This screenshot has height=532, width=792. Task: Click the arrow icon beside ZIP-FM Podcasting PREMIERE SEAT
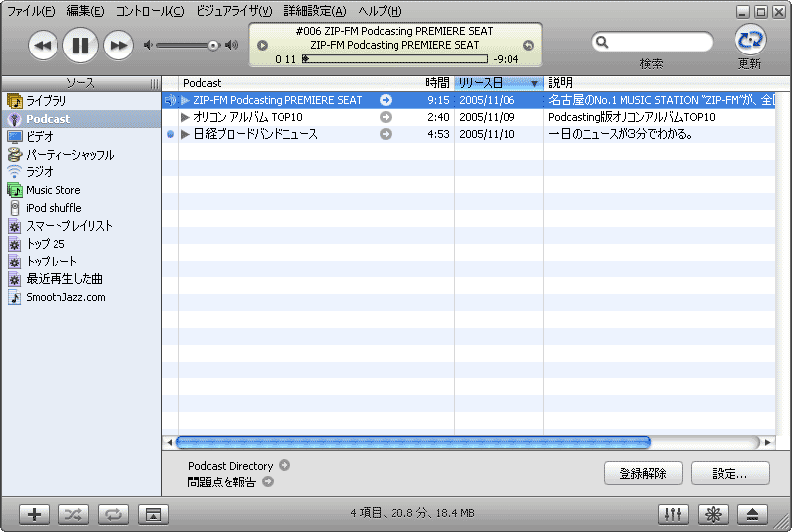click(386, 100)
